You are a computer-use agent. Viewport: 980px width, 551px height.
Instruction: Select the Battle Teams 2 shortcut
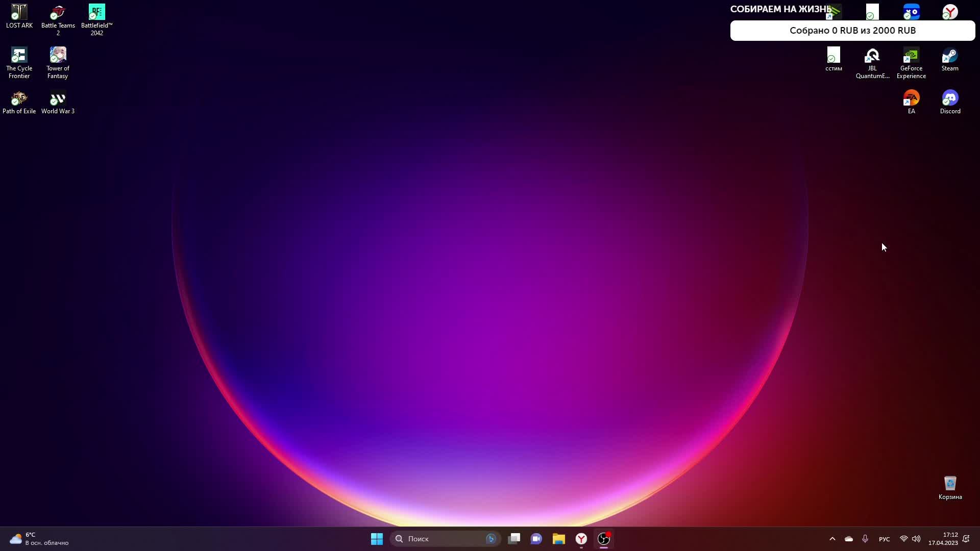click(x=58, y=13)
